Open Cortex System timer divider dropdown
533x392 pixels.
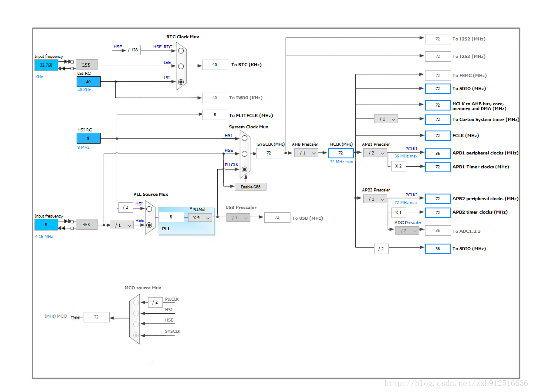point(386,119)
